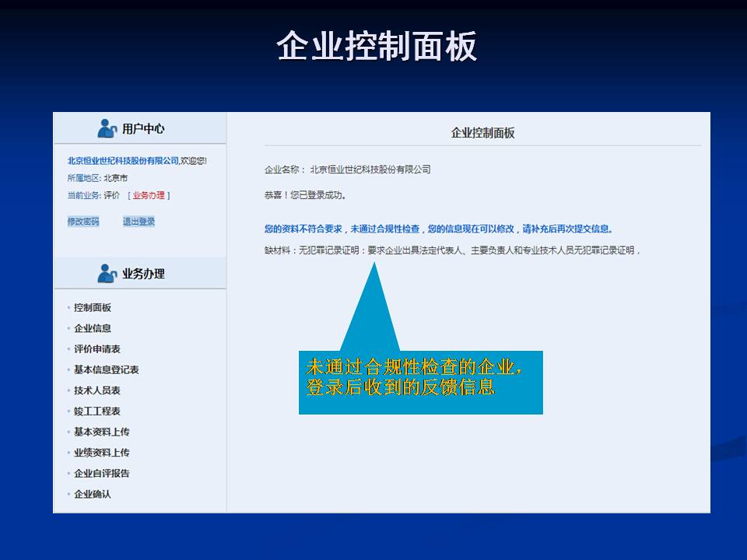Click the 缺材料 无犯罪记录证明 line
The width and height of the screenshot is (747, 560).
452,250
